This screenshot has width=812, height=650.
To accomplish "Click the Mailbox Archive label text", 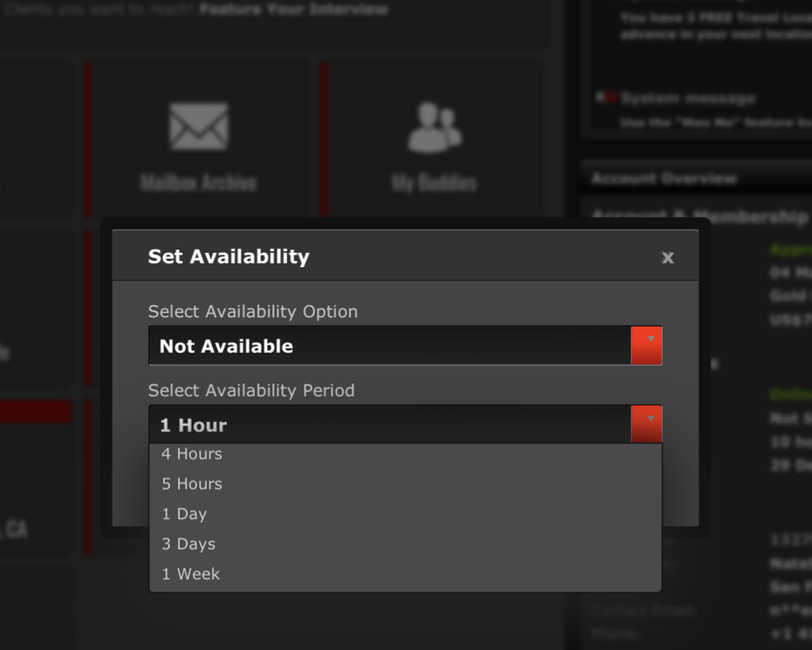I will 198,183.
